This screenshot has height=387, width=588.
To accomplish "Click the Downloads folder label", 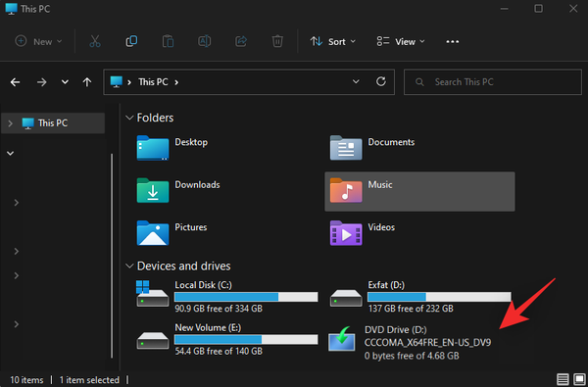I will [197, 184].
